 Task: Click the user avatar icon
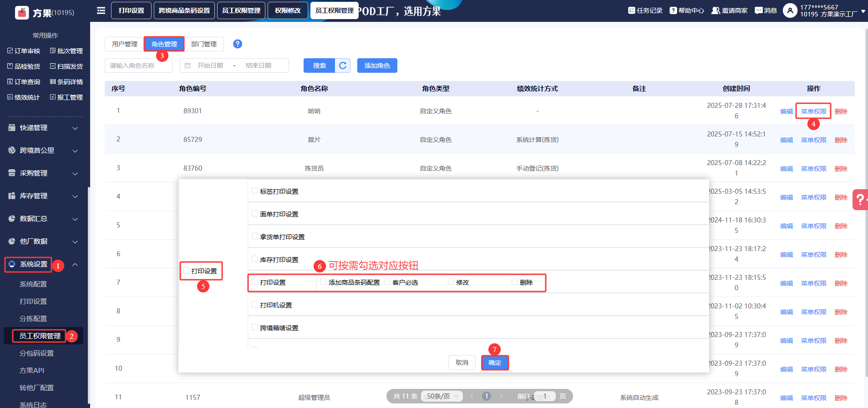coord(790,10)
